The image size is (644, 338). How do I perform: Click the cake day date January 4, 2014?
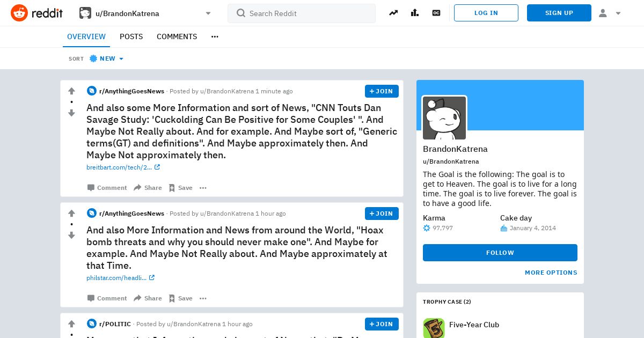(533, 228)
